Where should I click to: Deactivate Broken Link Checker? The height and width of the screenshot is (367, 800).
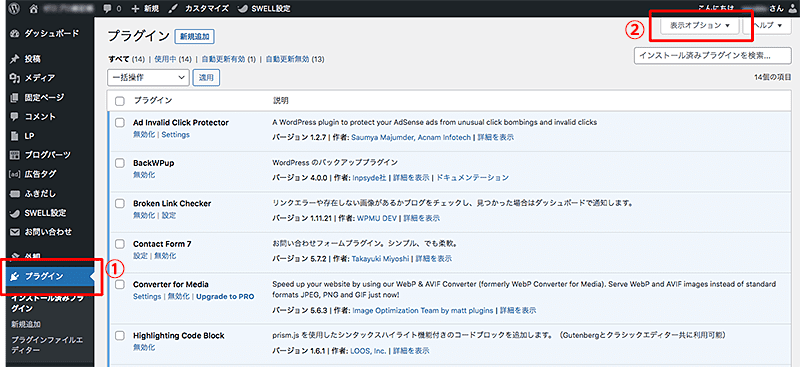(x=144, y=215)
